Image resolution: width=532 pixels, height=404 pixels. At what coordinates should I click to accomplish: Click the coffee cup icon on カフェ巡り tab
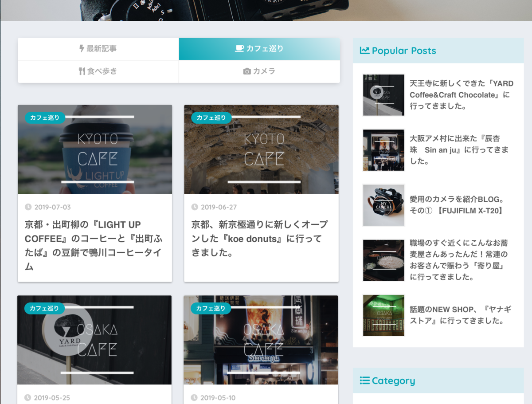click(239, 49)
